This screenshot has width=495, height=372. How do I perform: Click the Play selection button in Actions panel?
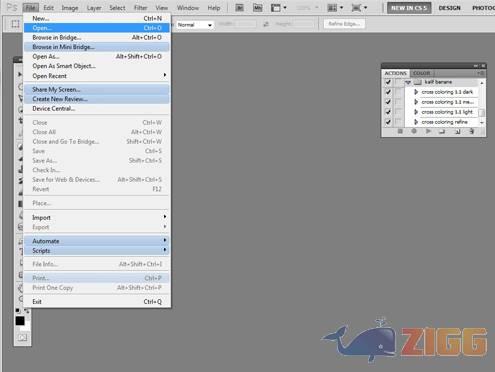coord(428,132)
